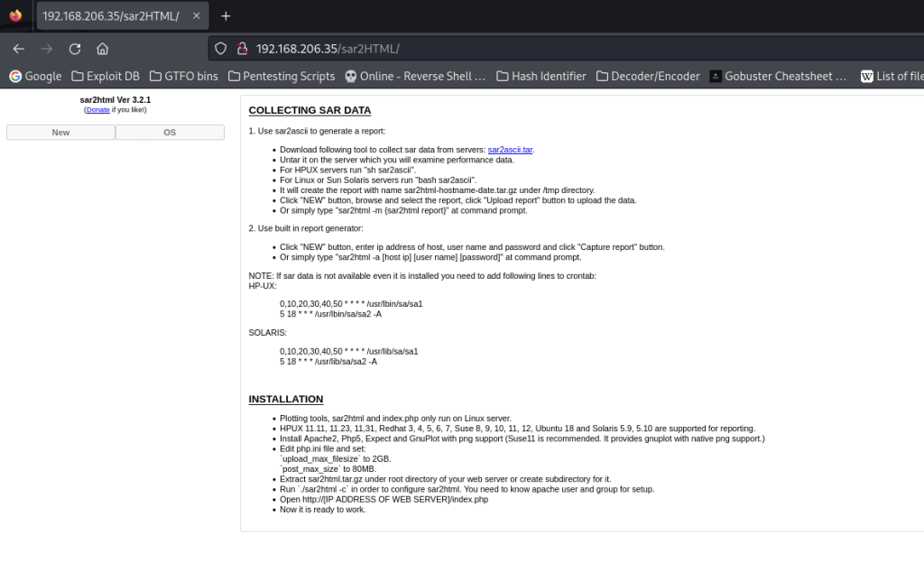
Task: Click the Firefox icon at top left
Action: (x=15, y=16)
